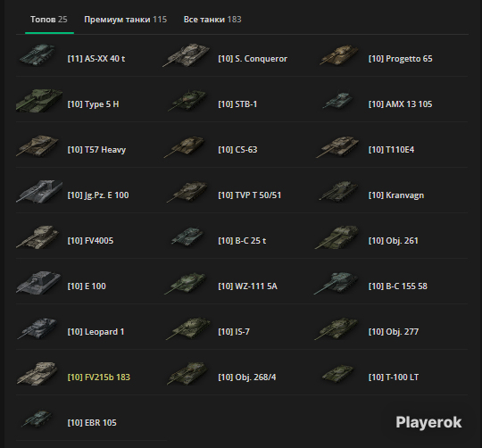Click the TVP T 50/51 tank icon
This screenshot has width=482, height=448.
pos(187,192)
